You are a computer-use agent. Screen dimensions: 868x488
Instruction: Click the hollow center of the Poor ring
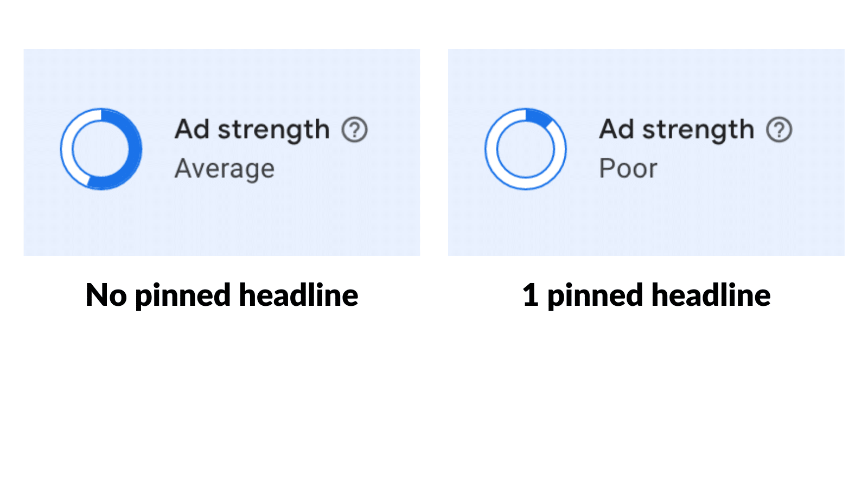526,149
